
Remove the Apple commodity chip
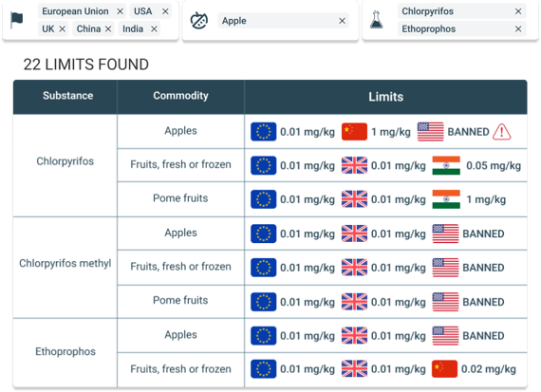342,21
